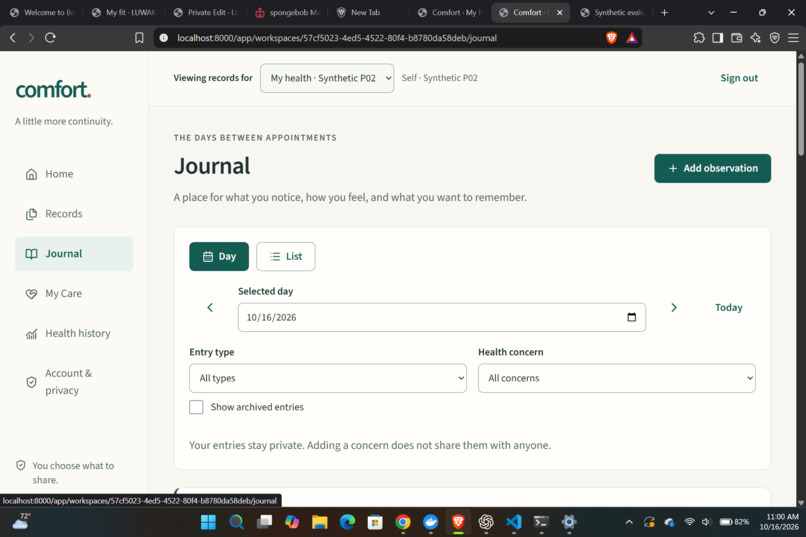The width and height of the screenshot is (806, 537).
Task: Open the taskbar clock and date
Action: click(779, 522)
